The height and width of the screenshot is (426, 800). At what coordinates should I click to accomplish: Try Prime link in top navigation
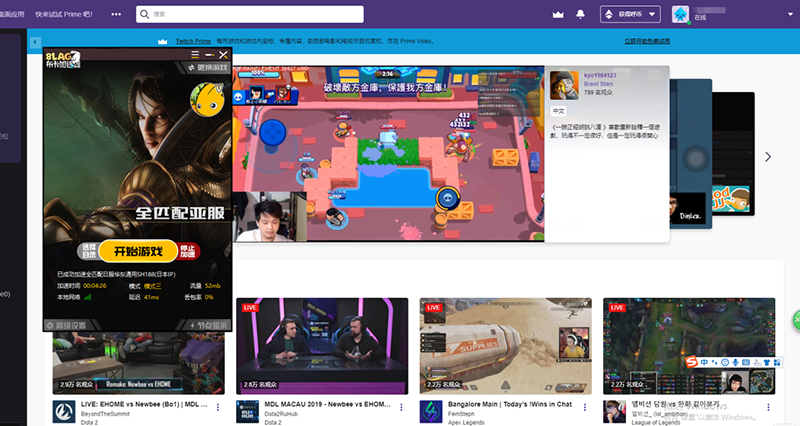pyautogui.click(x=64, y=14)
